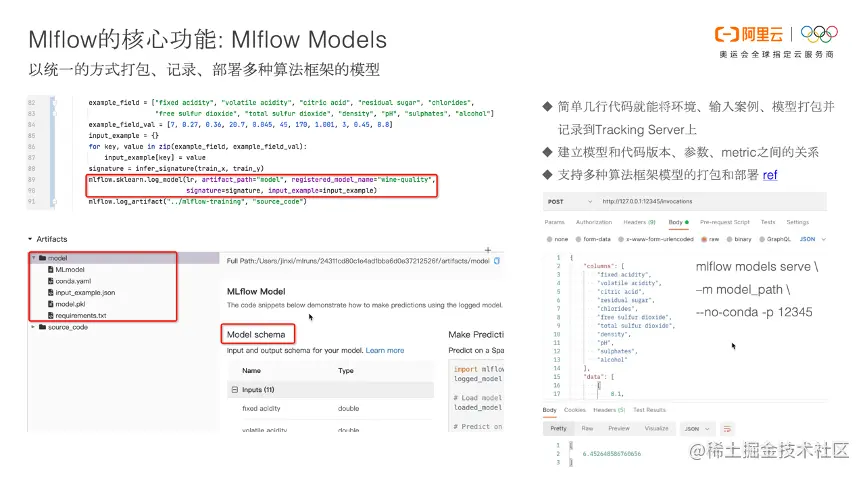Click the infer_signature code line
Screen dimensions: 866x477
[x=176, y=168]
